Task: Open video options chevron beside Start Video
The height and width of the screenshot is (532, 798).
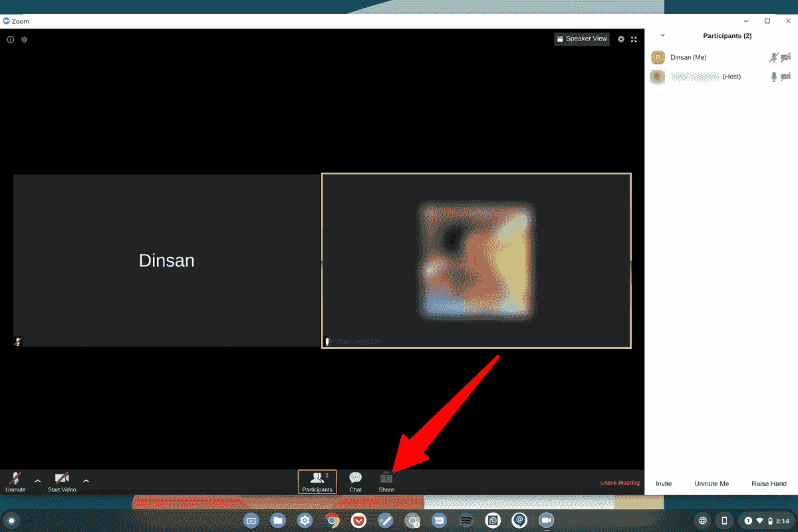Action: click(x=86, y=480)
